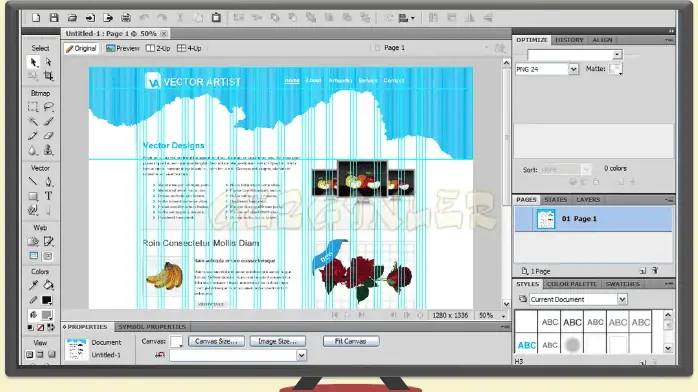Select the Rectangle tool
Screen dimensions: 698x392
click(33, 196)
